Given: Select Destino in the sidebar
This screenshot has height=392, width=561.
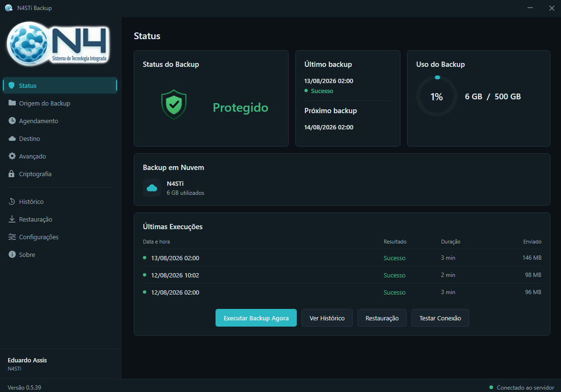Looking at the screenshot, I should (x=60, y=138).
